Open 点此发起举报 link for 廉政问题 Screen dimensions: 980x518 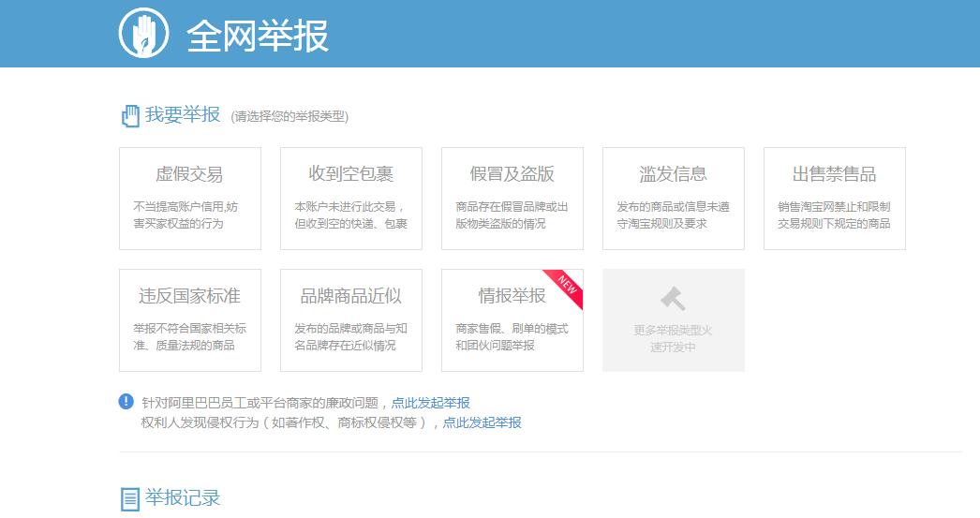pyautogui.click(x=431, y=403)
